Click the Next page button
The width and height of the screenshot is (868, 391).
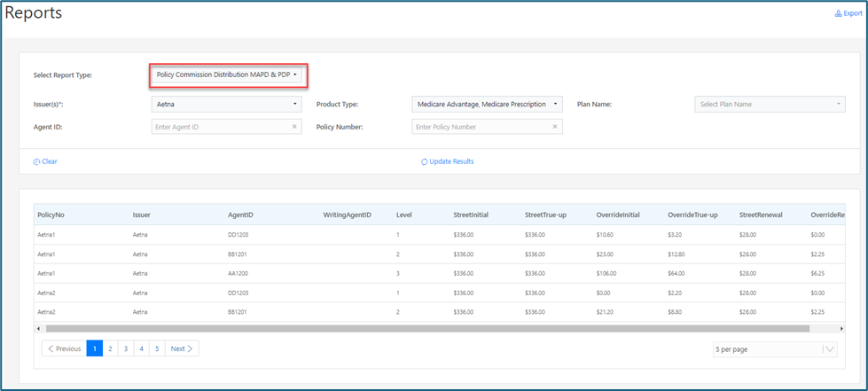pyautogui.click(x=181, y=348)
